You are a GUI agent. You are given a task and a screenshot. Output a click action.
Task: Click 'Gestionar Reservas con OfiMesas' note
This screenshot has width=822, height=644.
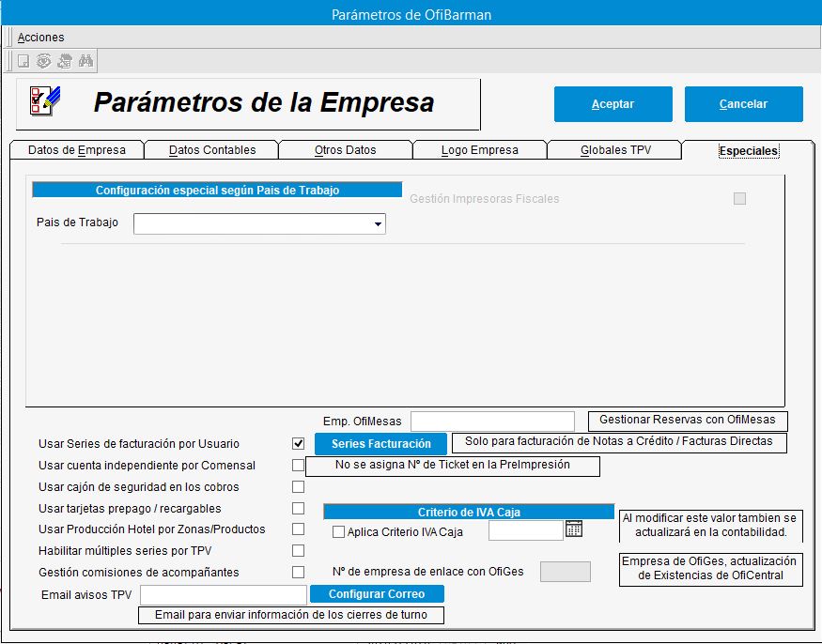(688, 420)
